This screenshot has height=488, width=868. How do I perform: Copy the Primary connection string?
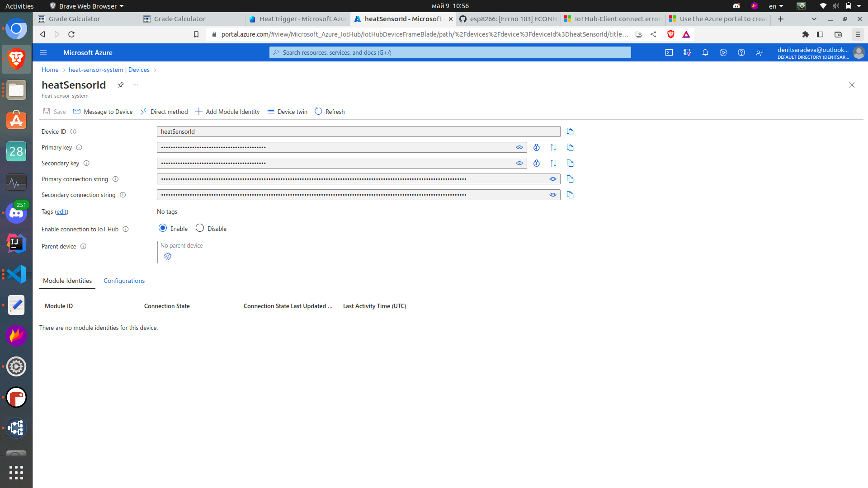570,179
